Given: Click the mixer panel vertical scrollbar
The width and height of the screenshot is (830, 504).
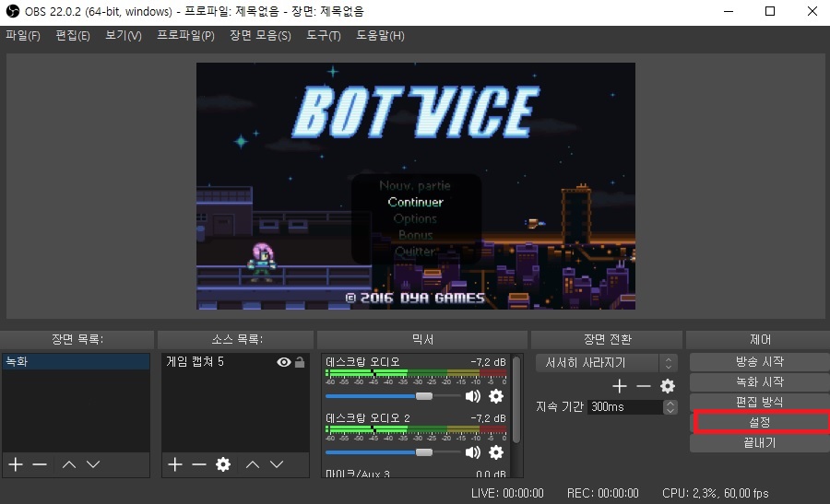Looking at the screenshot, I should [516, 399].
